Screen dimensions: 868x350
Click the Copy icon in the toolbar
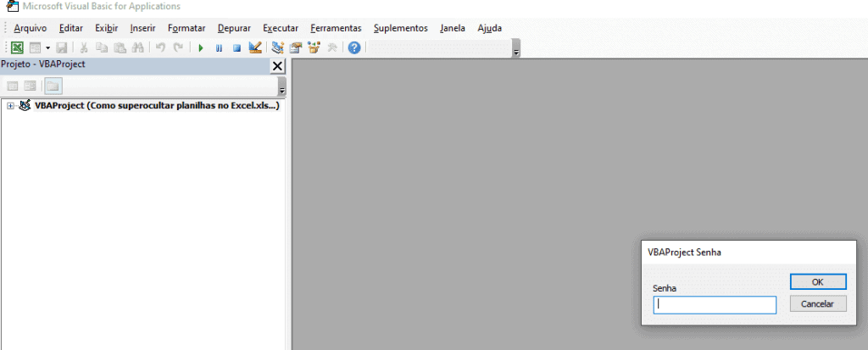click(102, 47)
